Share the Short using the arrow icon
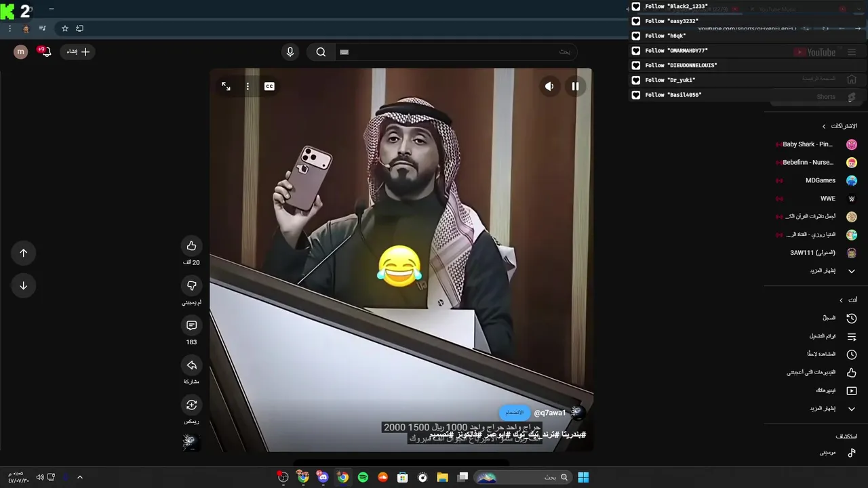This screenshot has width=868, height=488. click(x=191, y=365)
